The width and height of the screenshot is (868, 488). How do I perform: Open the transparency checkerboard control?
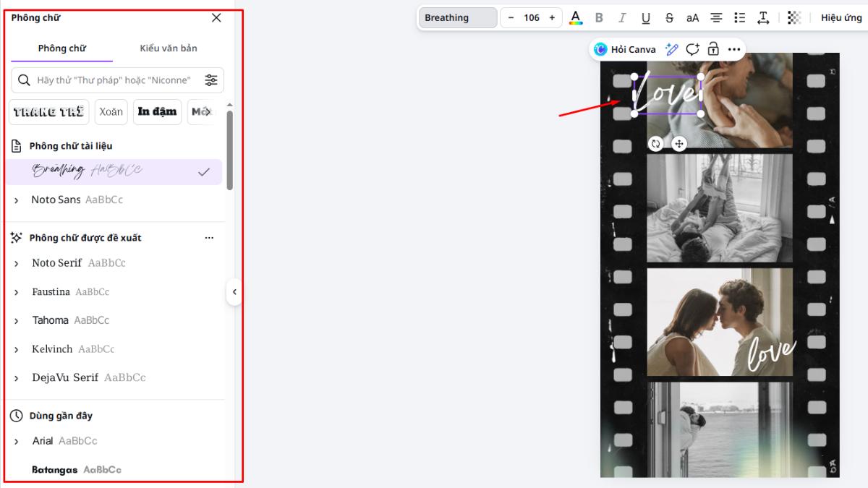coord(794,18)
